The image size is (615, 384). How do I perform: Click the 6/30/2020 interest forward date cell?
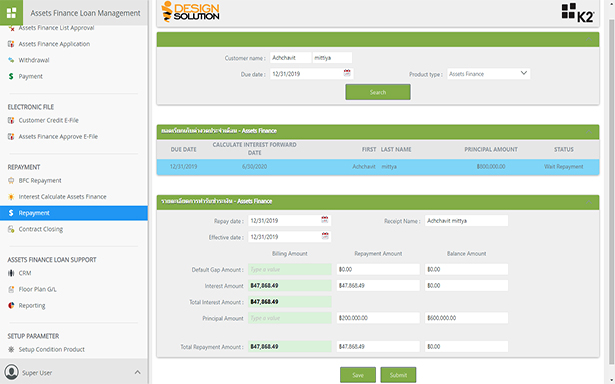point(254,167)
